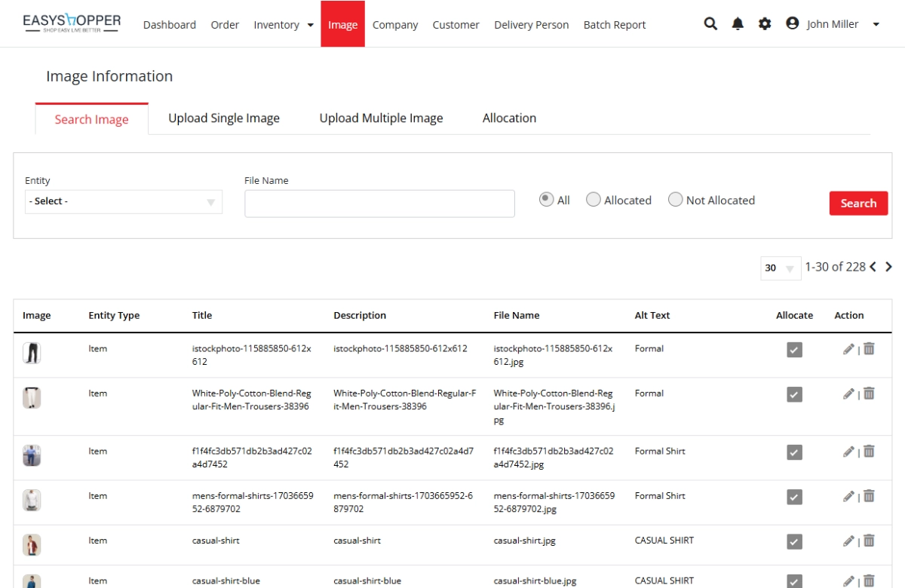Screen dimensions: 905x588
Task: Open the Allocation tab
Action: (509, 118)
